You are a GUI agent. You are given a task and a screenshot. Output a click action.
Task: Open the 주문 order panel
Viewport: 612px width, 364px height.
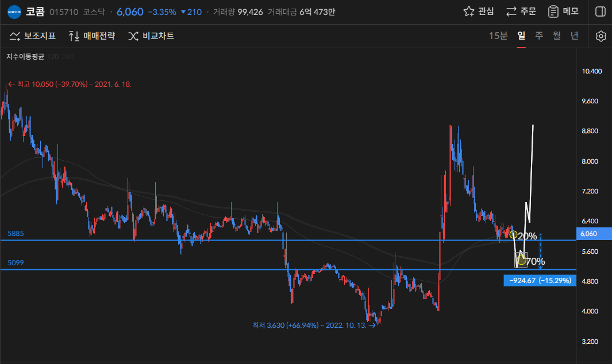[x=521, y=11]
